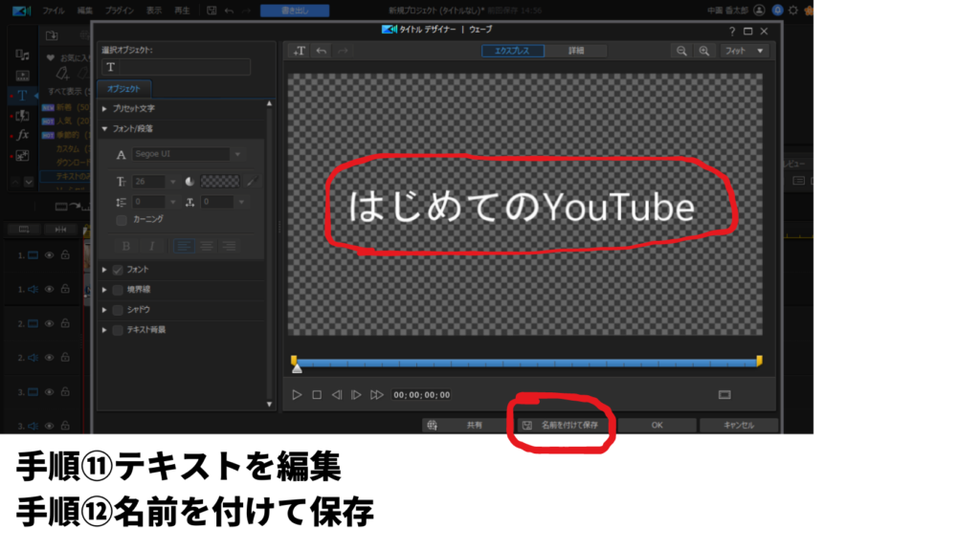This screenshot has height=551, width=980.
Task: Uncheck the フォント section checkbox
Action: coord(118,270)
